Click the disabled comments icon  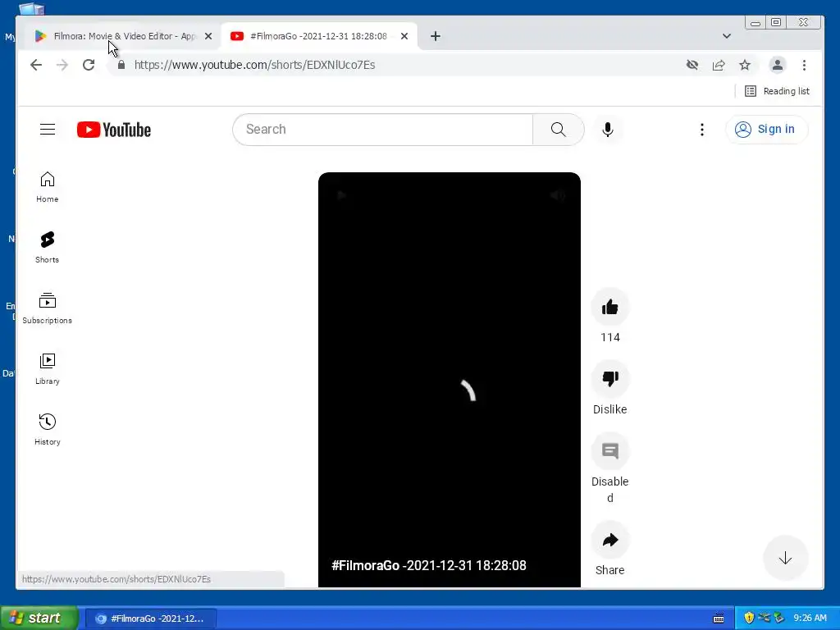coord(609,451)
